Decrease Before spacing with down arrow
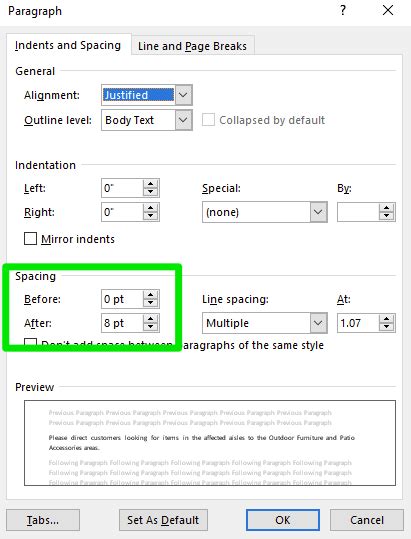 point(151,303)
